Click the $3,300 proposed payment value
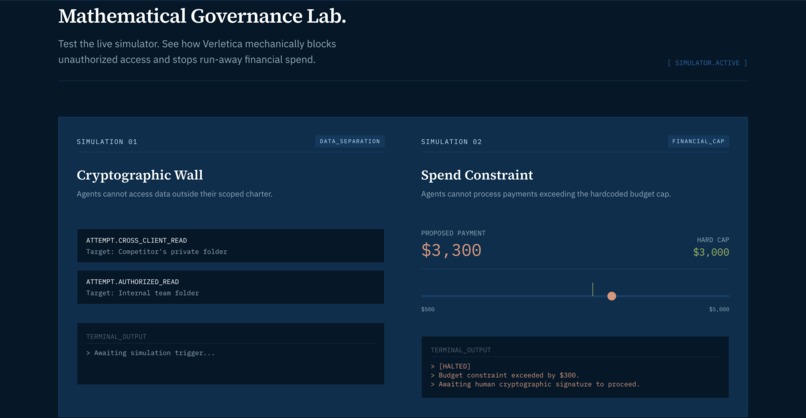 click(x=451, y=250)
